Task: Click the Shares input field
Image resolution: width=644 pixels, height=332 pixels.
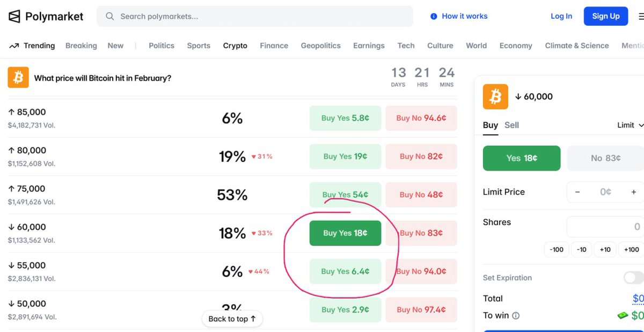Action: [605, 227]
